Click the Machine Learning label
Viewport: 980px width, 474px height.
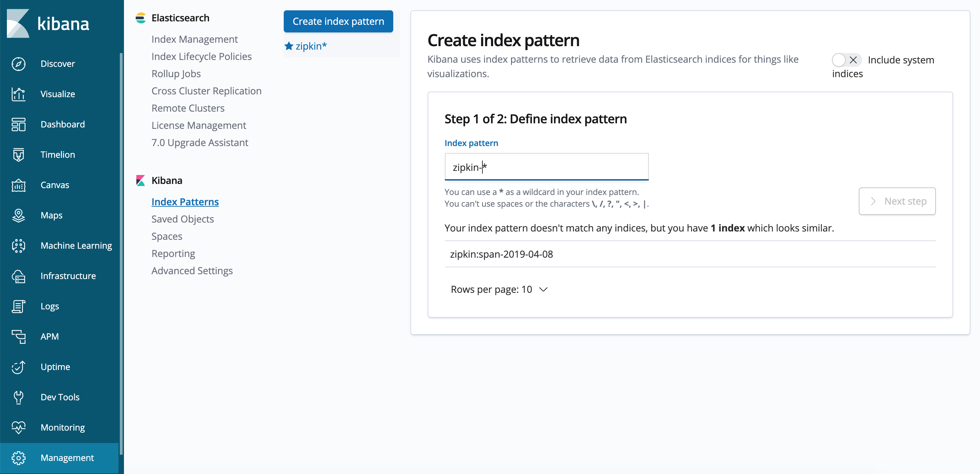click(x=76, y=246)
